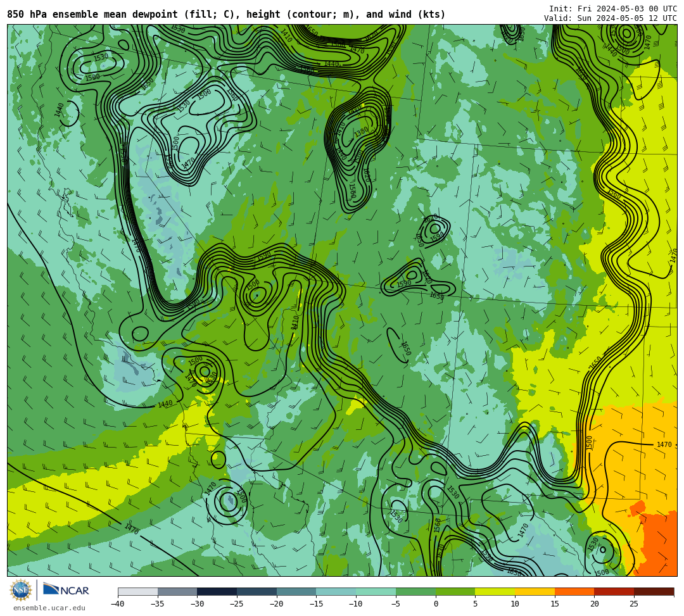Pick the teal -20 to -15 colorbar segment
Screen dimensions: 684x616
tap(296, 591)
